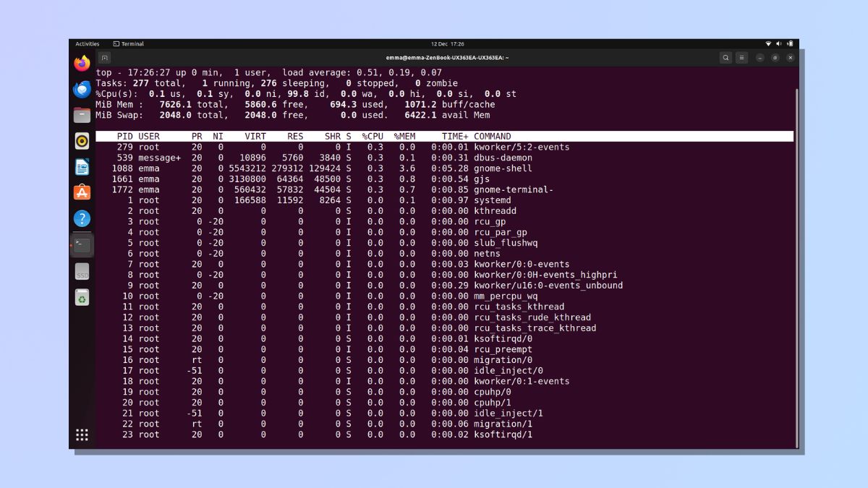Click the new tab button in header
Screen dimensions: 868x488
tap(105, 58)
